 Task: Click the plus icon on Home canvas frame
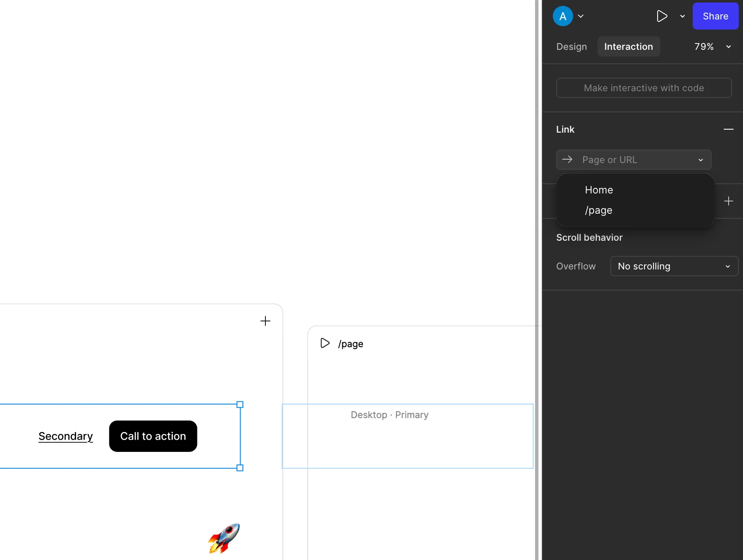click(x=265, y=321)
